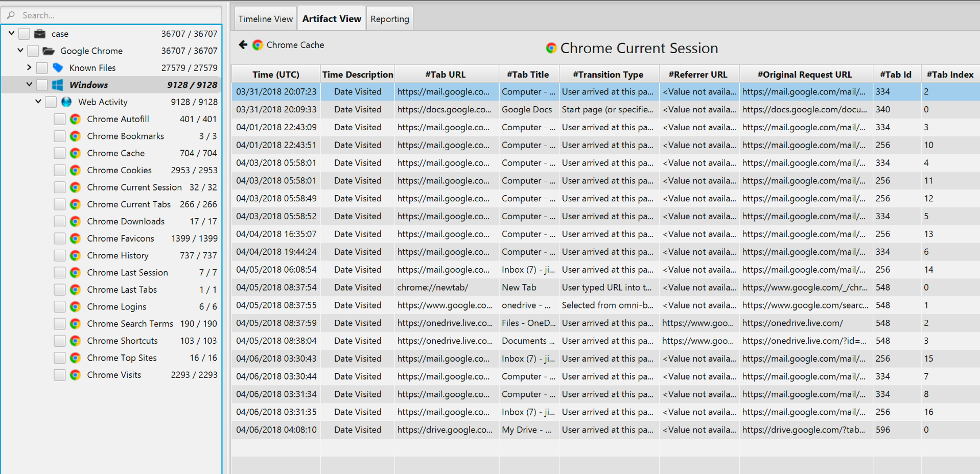
Task: Open the Reporting tab
Action: click(389, 19)
